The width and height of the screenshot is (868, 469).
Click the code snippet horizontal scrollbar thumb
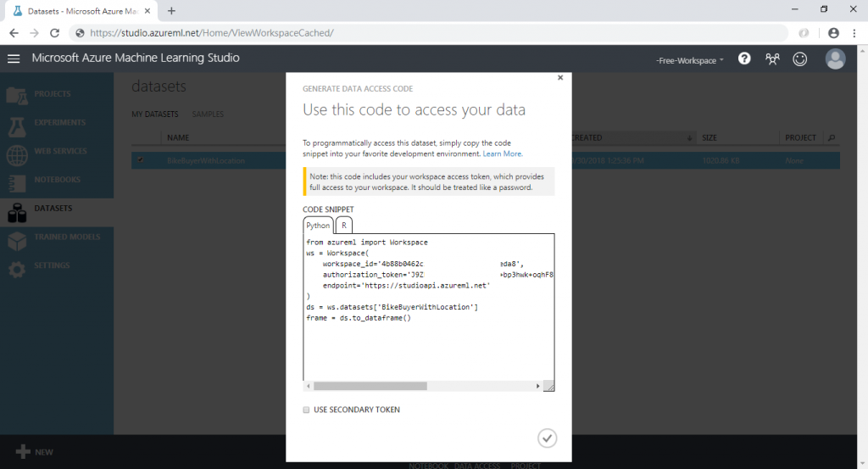(370, 386)
